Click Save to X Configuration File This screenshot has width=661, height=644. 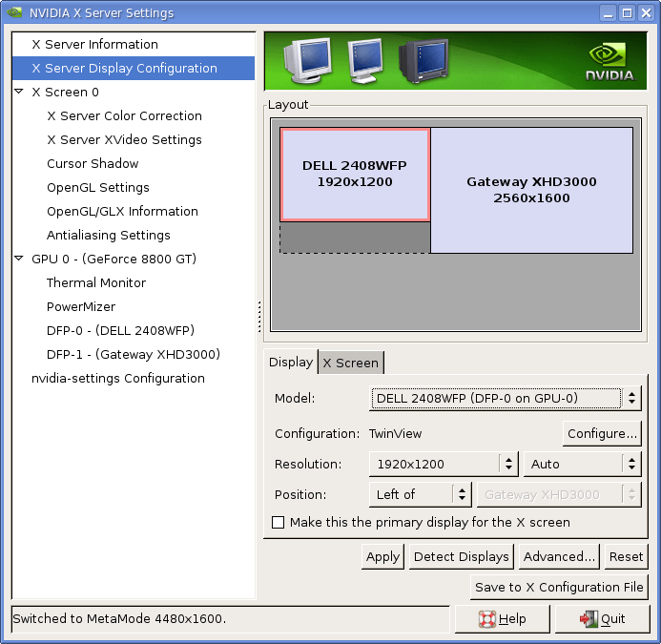[x=559, y=587]
